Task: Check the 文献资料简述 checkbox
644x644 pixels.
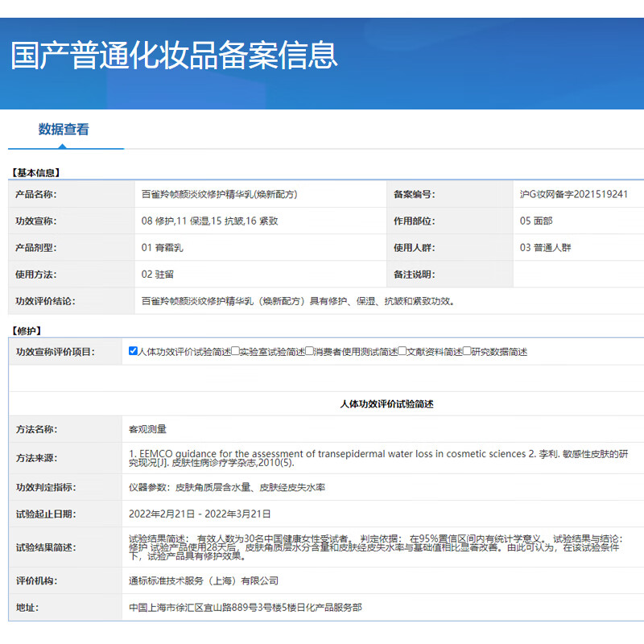Action: (402, 351)
